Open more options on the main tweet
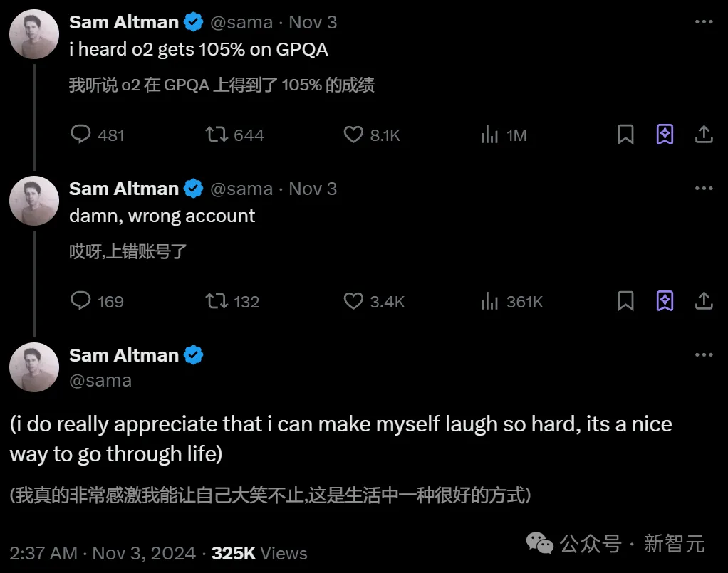This screenshot has height=573, width=728. click(x=704, y=355)
